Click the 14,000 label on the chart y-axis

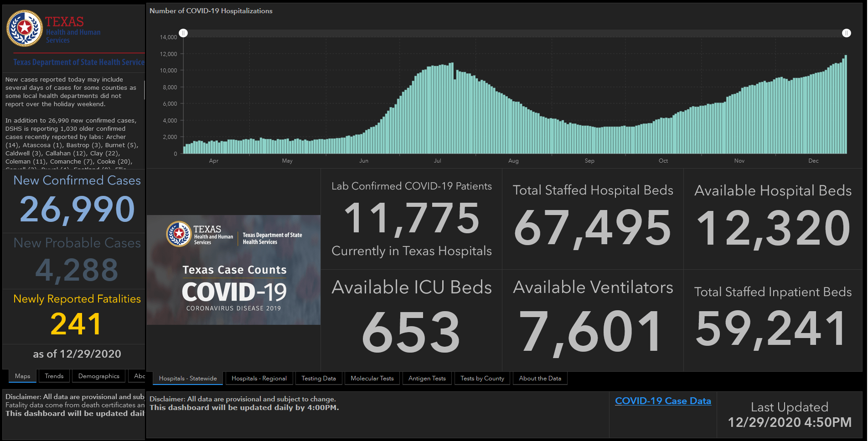168,37
